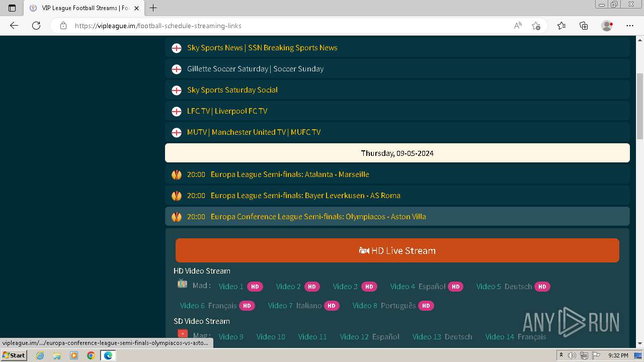Screen dimensions: 644x362
Task: Open LFC TV Liverpool FC TV link
Action: [x=227, y=111]
